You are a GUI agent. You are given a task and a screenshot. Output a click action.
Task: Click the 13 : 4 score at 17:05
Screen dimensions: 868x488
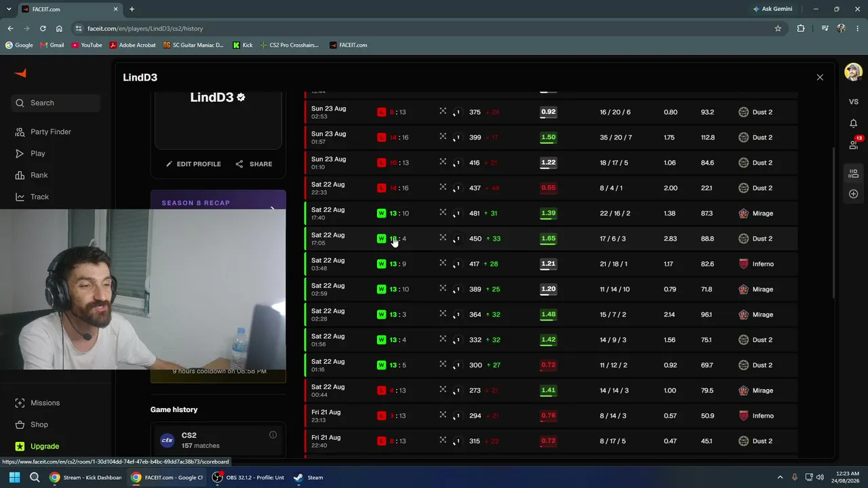(x=398, y=239)
